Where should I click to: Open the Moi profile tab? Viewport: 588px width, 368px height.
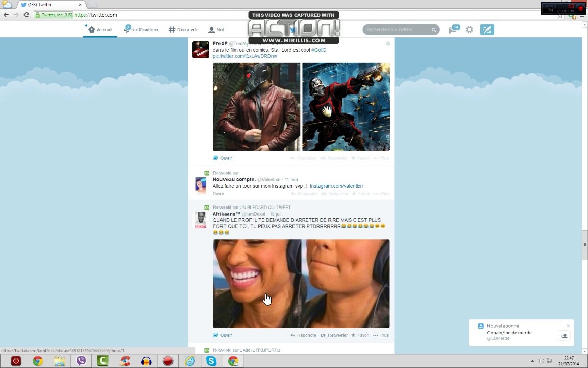tap(216, 29)
